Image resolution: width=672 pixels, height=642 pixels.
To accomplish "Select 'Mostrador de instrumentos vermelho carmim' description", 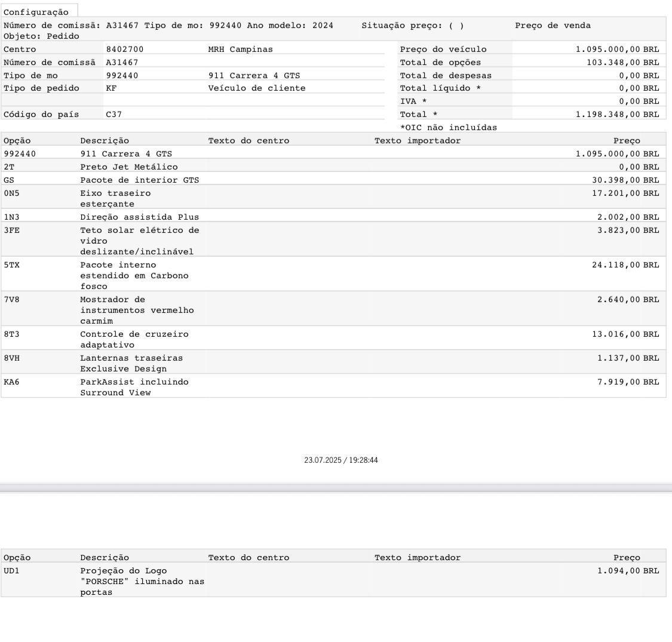I will [x=137, y=311].
